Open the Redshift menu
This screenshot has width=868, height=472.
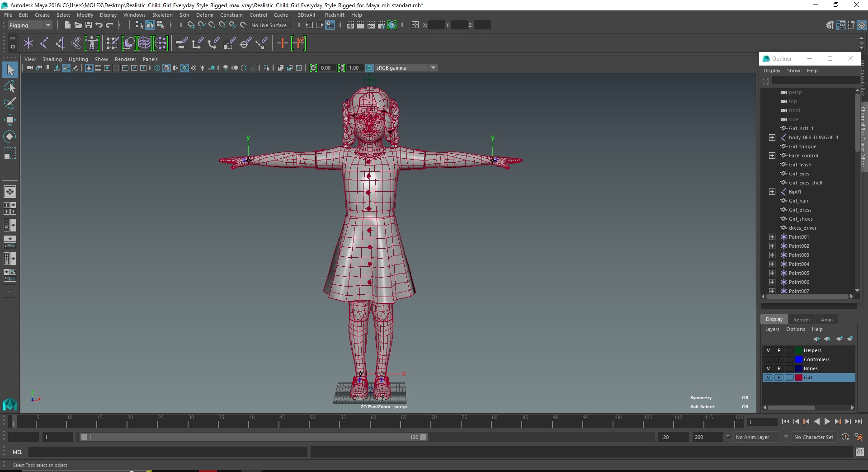(x=335, y=15)
